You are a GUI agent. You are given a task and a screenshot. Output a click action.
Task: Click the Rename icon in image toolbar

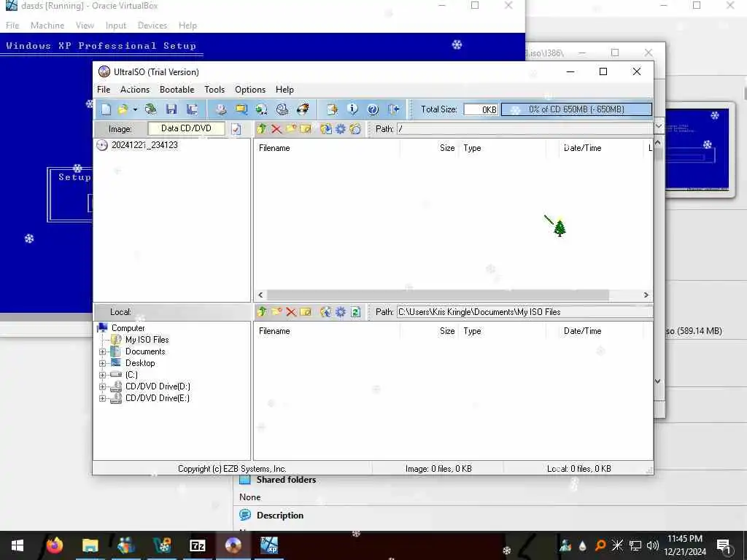(x=306, y=128)
